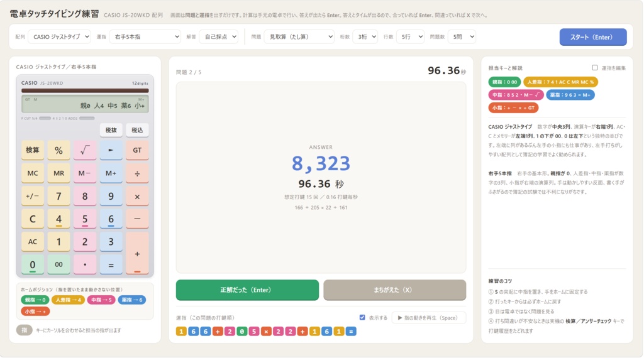
Task: Click the +/− sign change key
Action: [33, 196]
